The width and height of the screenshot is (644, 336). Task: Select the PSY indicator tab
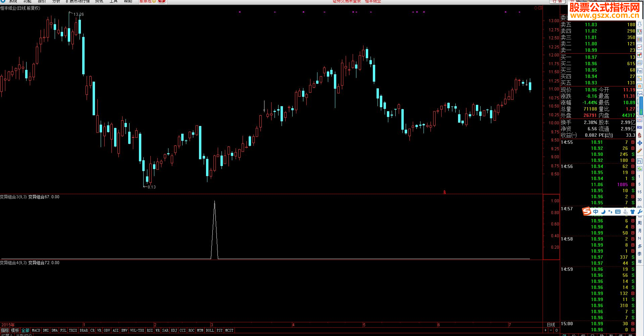219,331
